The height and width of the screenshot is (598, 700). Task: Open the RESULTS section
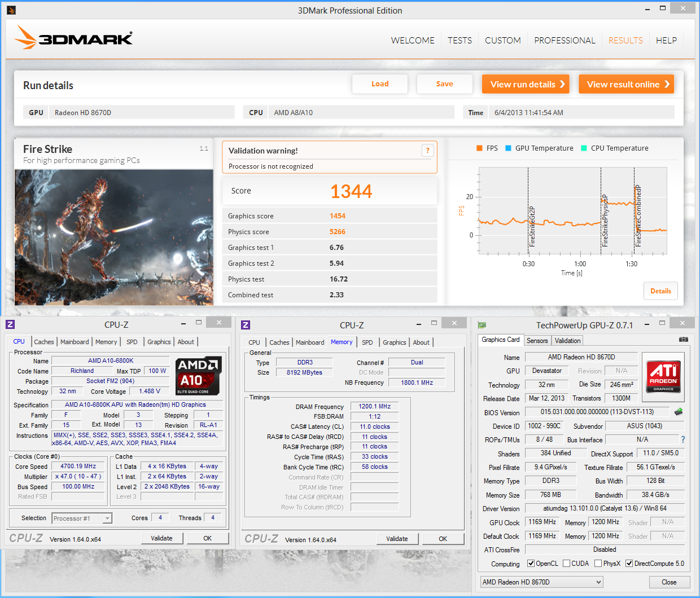625,41
